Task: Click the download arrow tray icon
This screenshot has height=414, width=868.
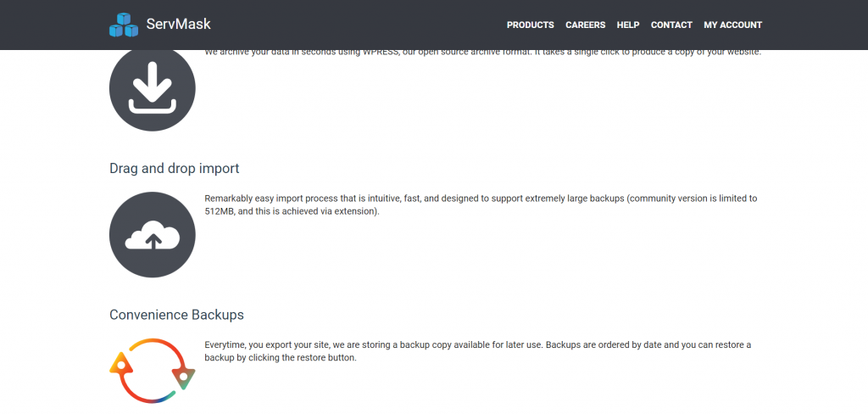Action: tap(153, 88)
